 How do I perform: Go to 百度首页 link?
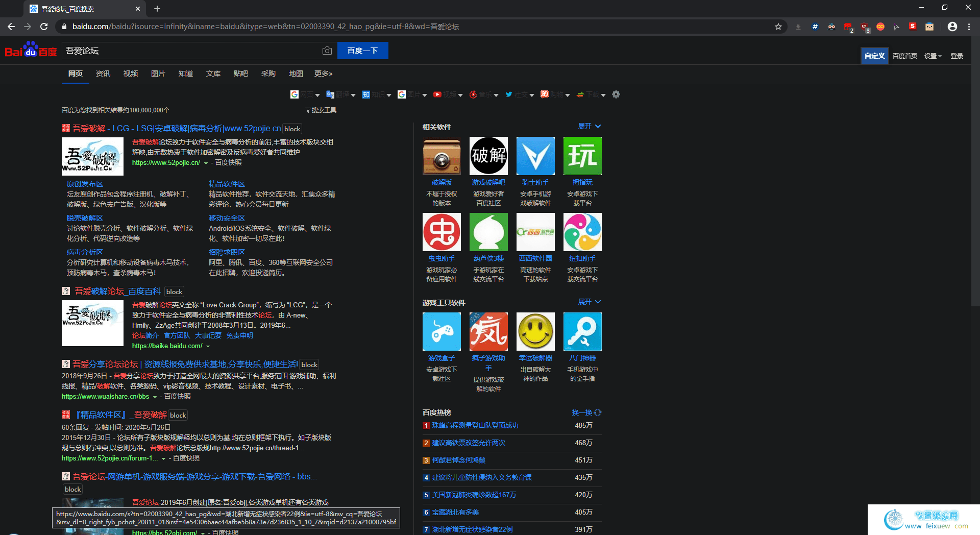[905, 56]
